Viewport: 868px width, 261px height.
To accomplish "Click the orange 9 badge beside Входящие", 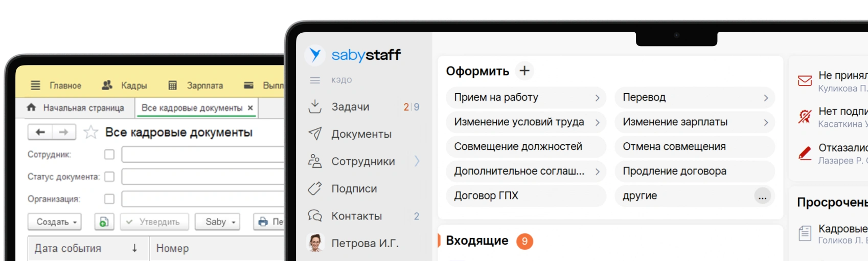I will (x=524, y=241).
